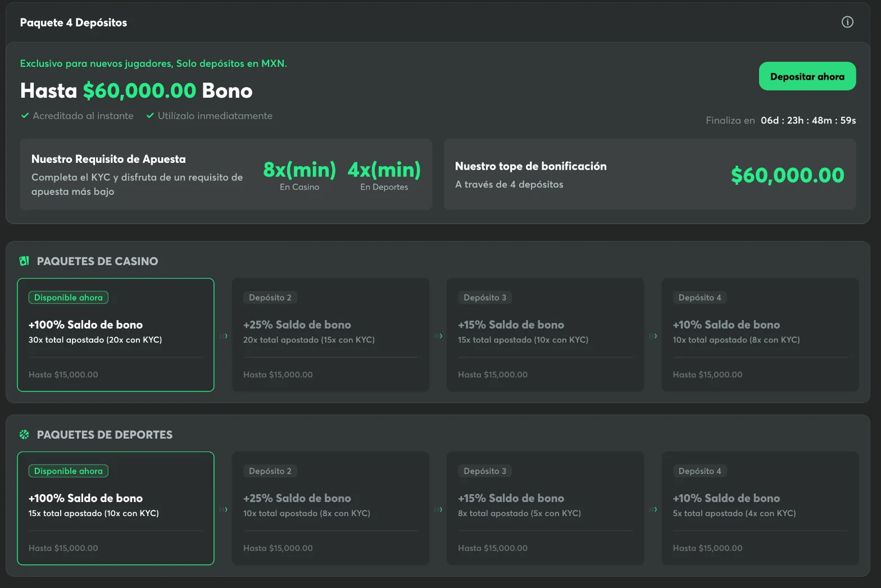Click arrow between casino Depósito 3 and 4
Image resolution: width=881 pixels, height=588 pixels.
click(653, 336)
